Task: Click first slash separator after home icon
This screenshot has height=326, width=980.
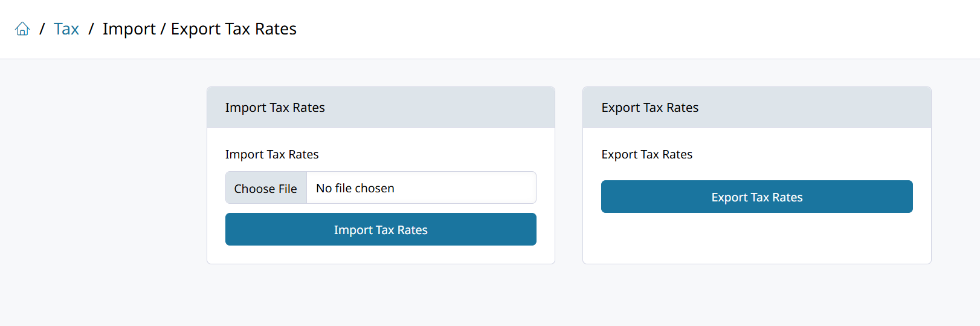Action: pyautogui.click(x=42, y=29)
